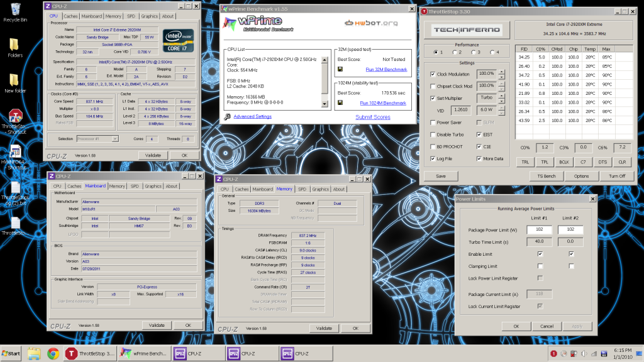The image size is (644, 362).
Task: Enable the Chipset Clock Mod checkbox
Action: 433,86
